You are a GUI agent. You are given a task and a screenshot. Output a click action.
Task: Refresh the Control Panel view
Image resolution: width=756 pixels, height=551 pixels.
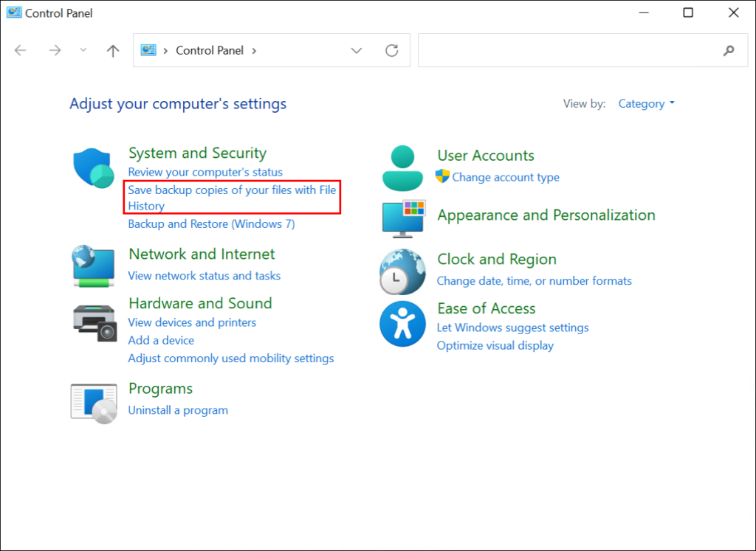[391, 50]
